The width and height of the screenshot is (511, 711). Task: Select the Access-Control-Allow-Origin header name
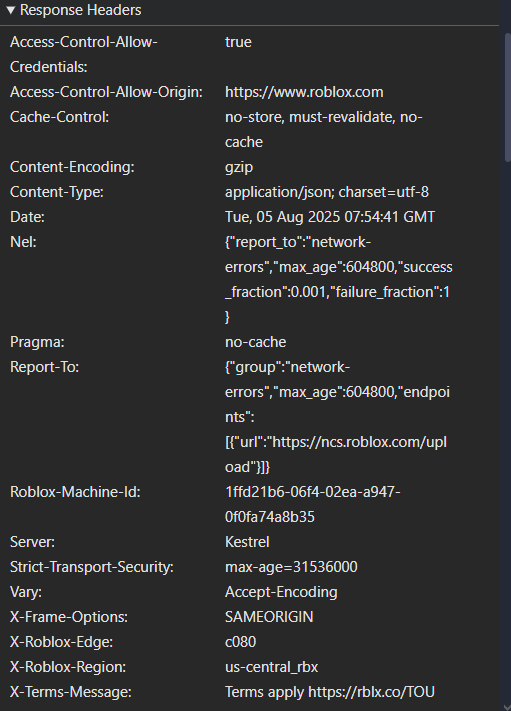tap(106, 92)
